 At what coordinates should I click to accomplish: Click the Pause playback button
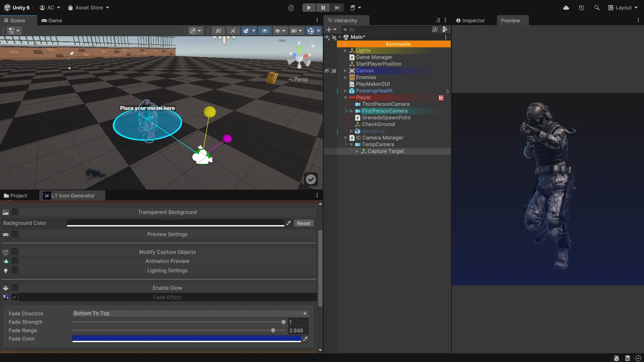pos(323,8)
